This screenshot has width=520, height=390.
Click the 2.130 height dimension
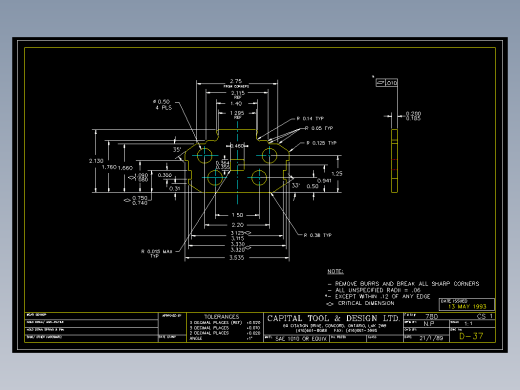[x=96, y=161]
